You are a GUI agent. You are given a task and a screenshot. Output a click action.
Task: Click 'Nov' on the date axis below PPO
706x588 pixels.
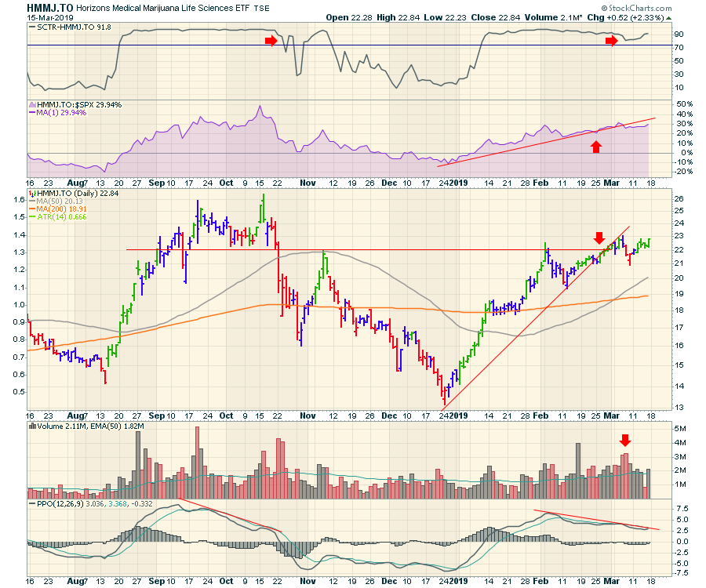tap(308, 581)
